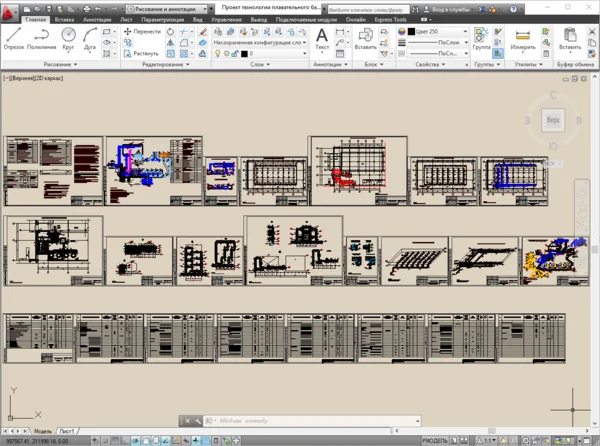Click the save icon in quick access toolbar

[x=49, y=8]
